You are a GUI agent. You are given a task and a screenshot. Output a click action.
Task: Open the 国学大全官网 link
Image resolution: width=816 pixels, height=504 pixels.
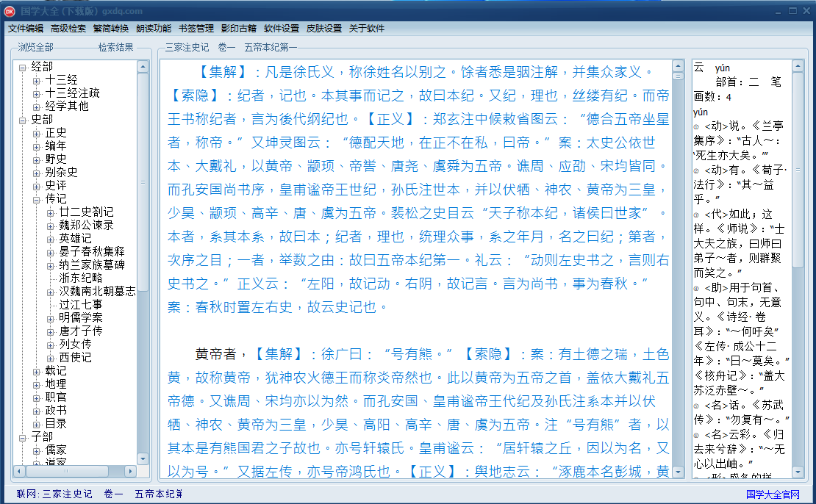pos(773,494)
